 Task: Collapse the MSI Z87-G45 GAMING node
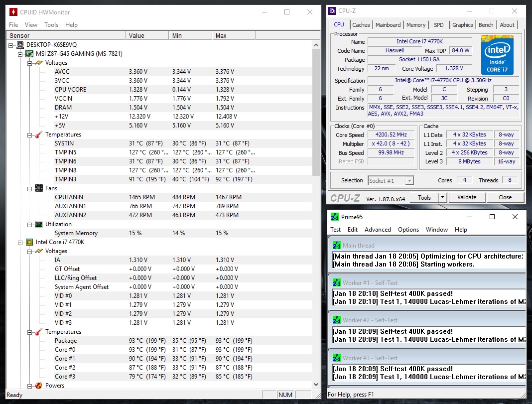[x=20, y=54]
